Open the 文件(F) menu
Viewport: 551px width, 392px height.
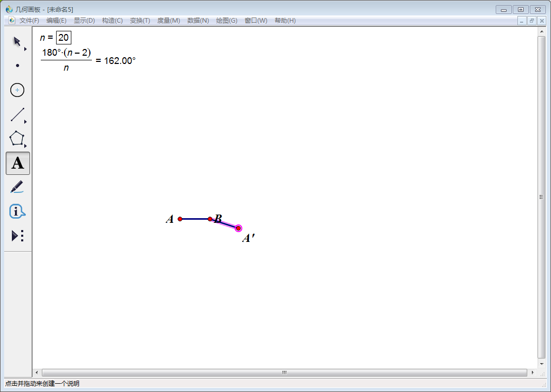29,21
